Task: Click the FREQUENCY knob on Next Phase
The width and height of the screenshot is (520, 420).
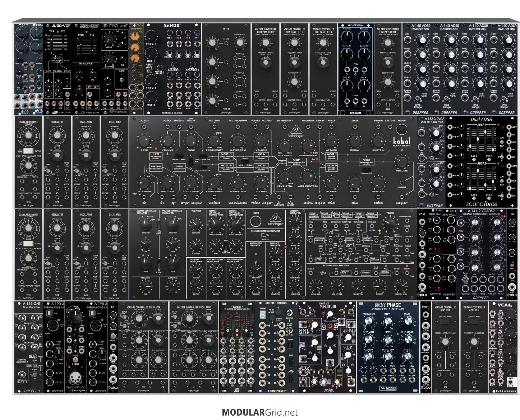Action: (x=369, y=321)
